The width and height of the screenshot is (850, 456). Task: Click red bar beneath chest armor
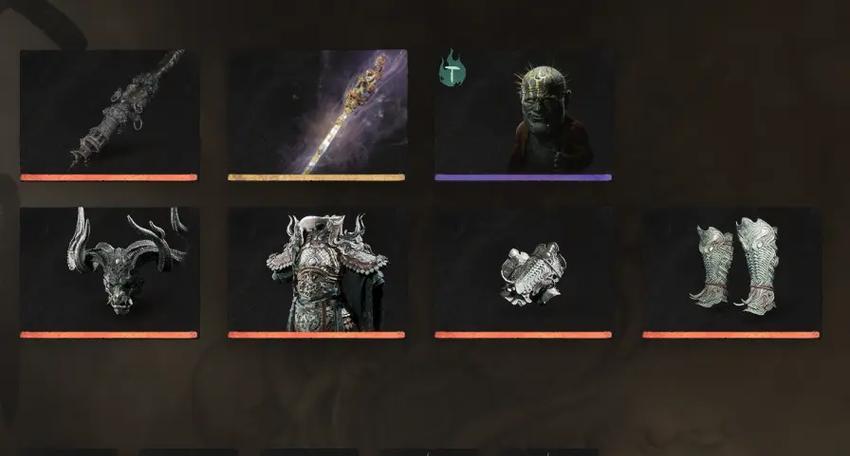[317, 335]
